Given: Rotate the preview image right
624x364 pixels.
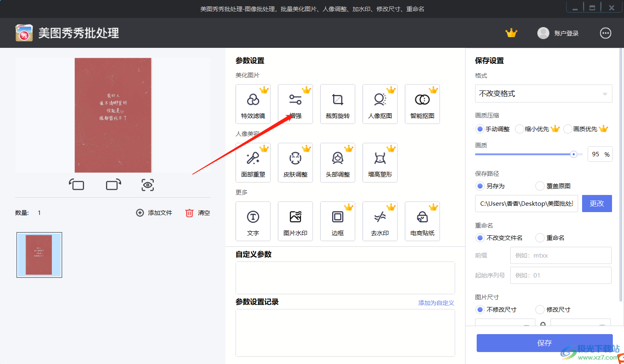Looking at the screenshot, I should tap(113, 185).
